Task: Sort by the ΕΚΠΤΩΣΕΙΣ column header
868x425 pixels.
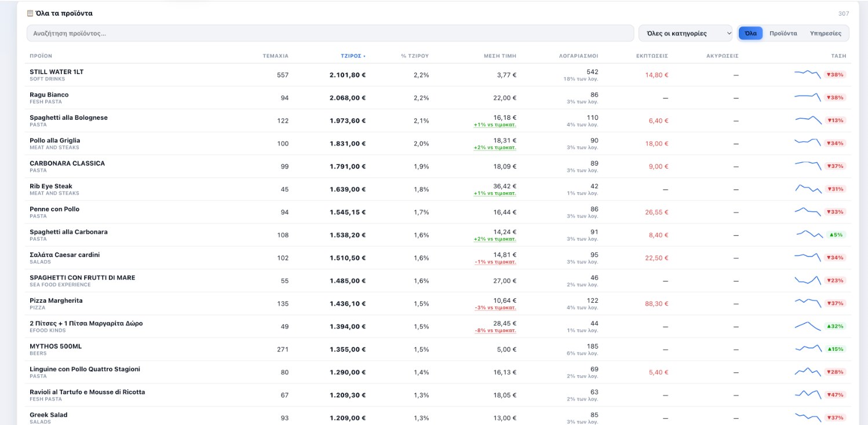Action: pyautogui.click(x=652, y=56)
